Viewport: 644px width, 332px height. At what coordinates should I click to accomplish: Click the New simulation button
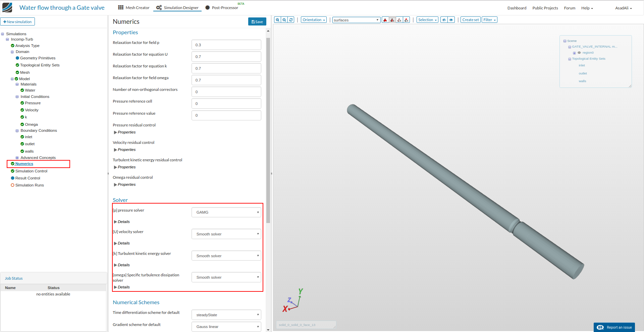pyautogui.click(x=17, y=22)
